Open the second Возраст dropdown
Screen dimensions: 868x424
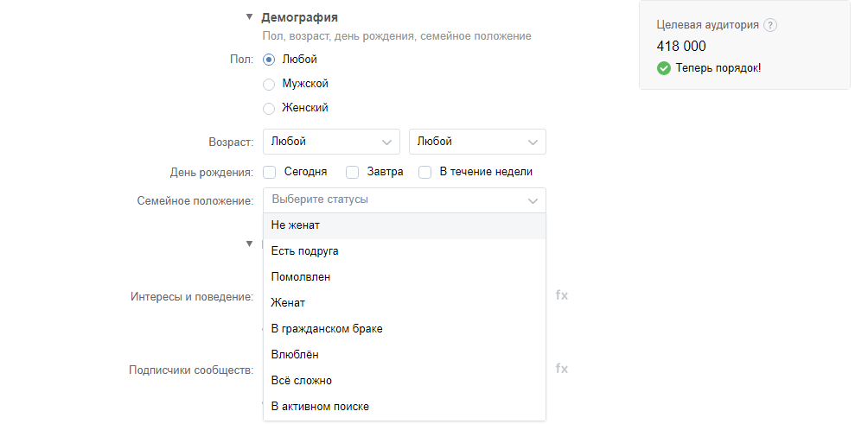[x=477, y=142]
